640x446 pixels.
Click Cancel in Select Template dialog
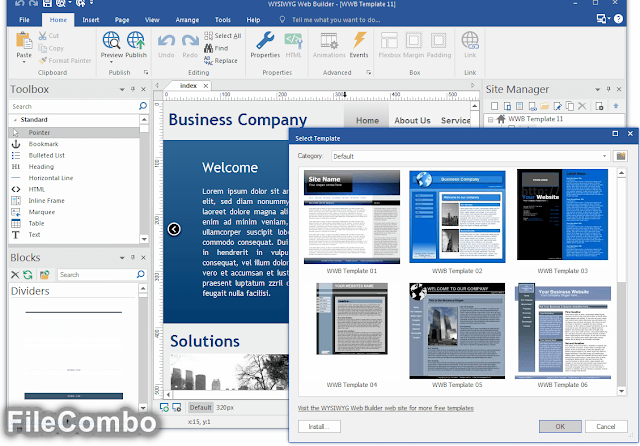(x=606, y=426)
